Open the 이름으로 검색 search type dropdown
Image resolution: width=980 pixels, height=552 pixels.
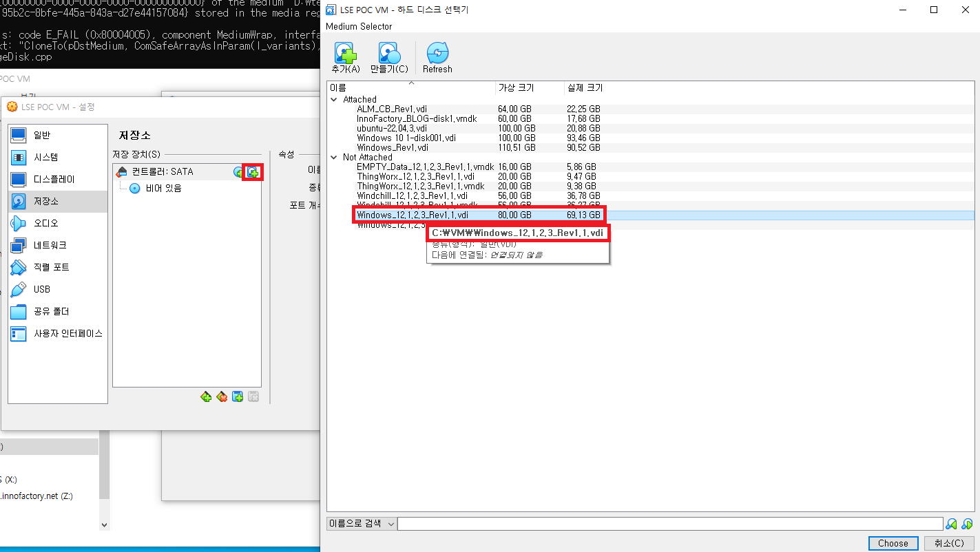[x=362, y=524]
